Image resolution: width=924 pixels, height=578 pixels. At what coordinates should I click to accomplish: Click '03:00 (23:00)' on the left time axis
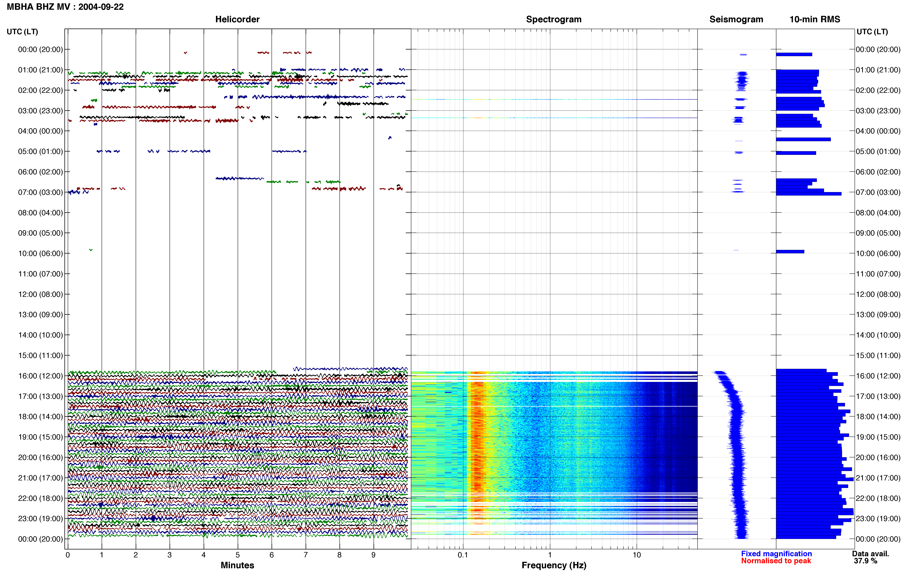[x=41, y=111]
